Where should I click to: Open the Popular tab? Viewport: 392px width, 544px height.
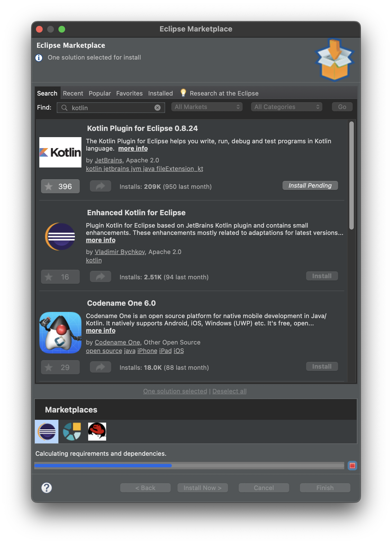(x=100, y=93)
